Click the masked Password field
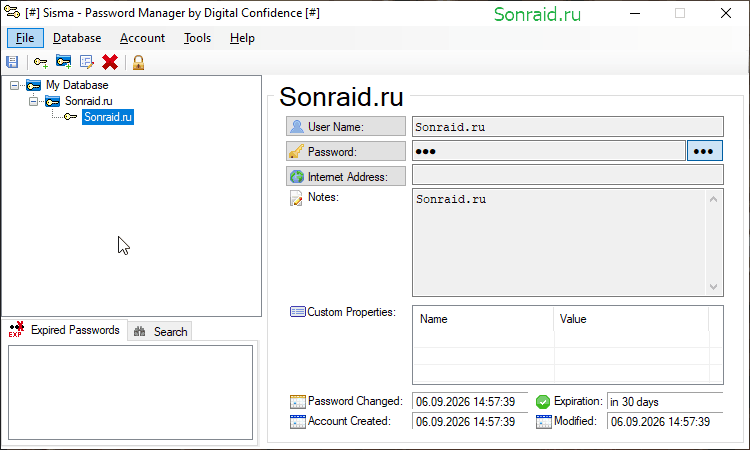This screenshot has height=450, width=750. click(549, 151)
